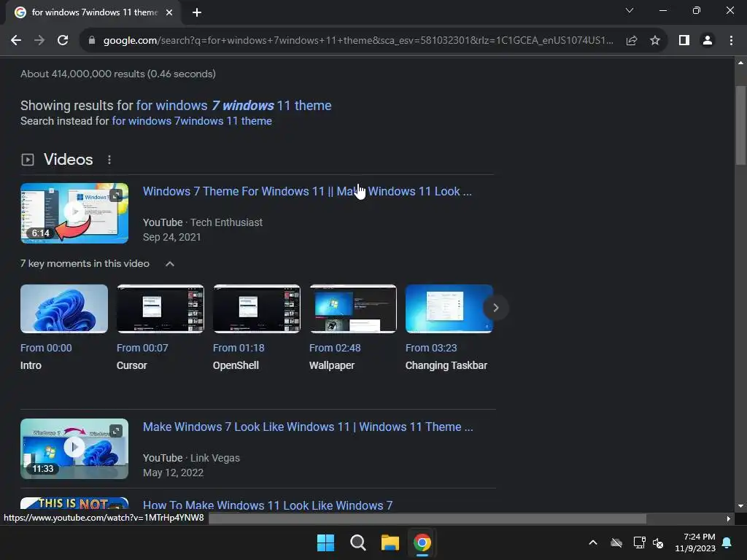Click the forward navigation arrow
Image resolution: width=747 pixels, height=560 pixels.
point(39,41)
